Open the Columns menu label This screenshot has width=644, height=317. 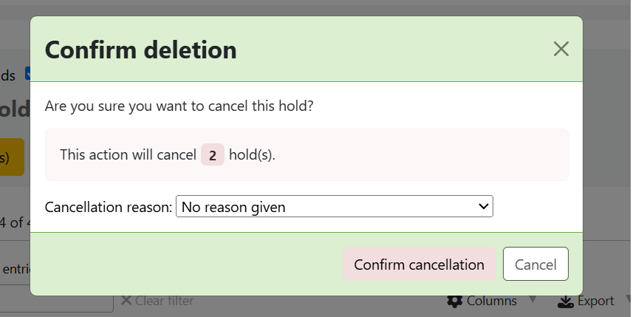[x=492, y=301]
